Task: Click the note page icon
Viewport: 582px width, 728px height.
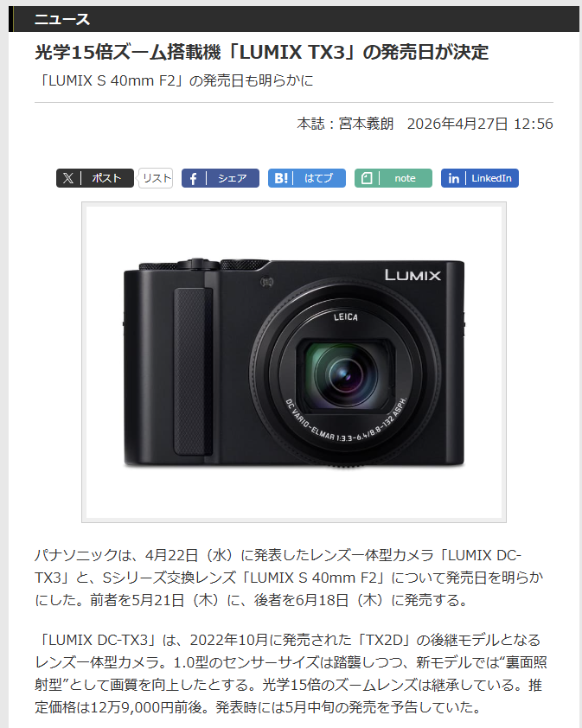Action: coord(367,178)
